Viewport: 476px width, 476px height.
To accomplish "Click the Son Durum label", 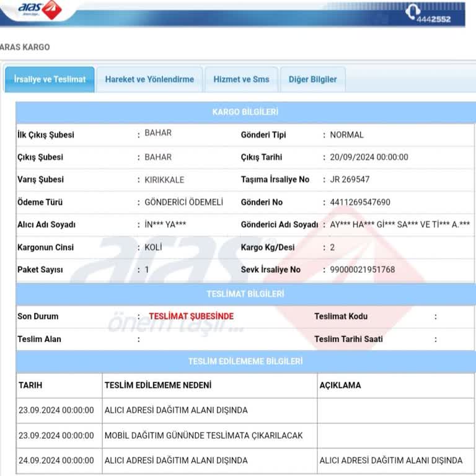I will tap(38, 316).
